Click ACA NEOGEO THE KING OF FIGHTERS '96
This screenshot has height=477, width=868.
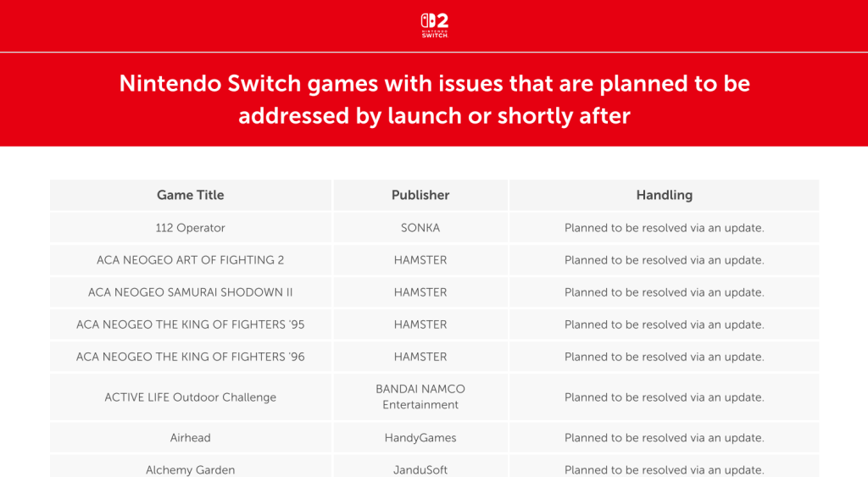(x=191, y=357)
